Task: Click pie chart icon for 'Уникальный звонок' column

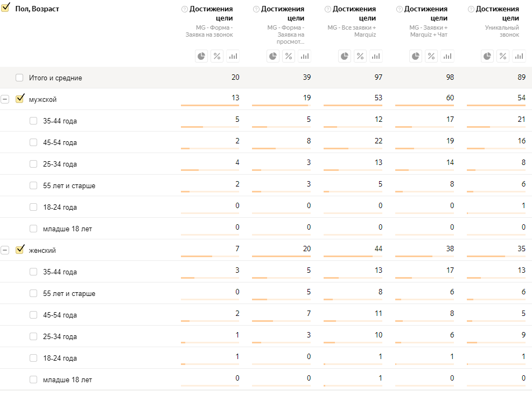Action: click(487, 56)
